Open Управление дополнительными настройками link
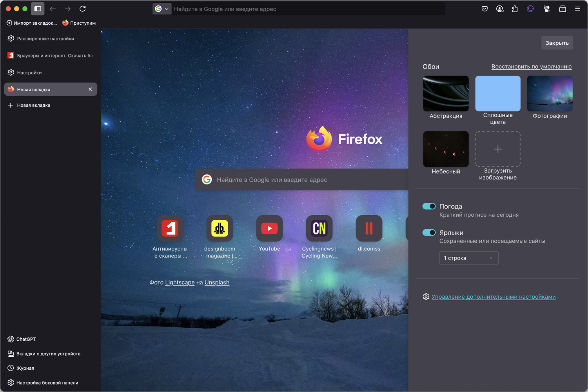Screen dimensions: 588x392 click(494, 297)
